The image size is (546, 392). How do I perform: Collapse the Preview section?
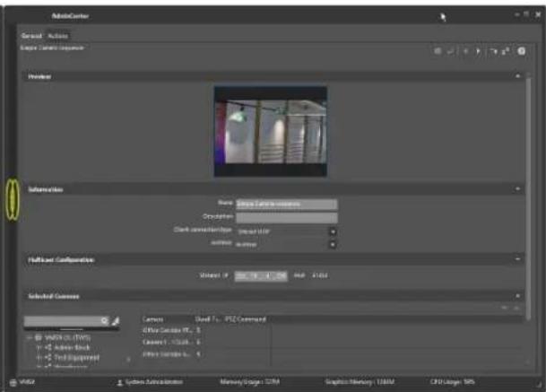tap(518, 76)
